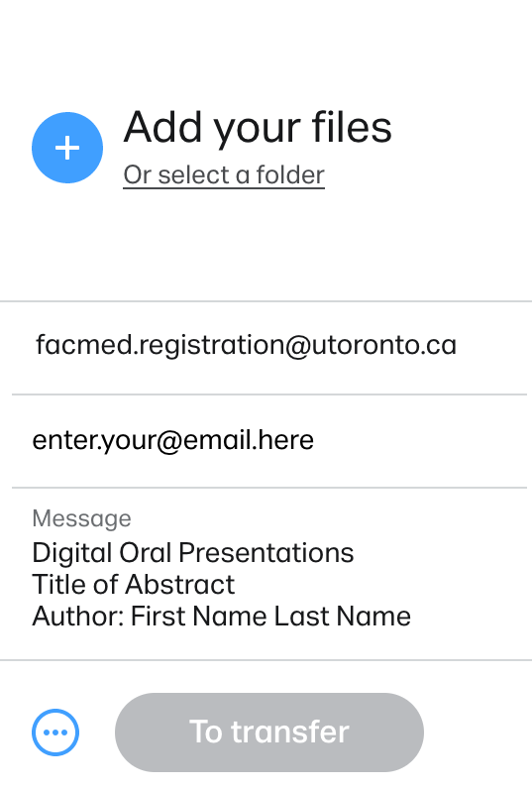The height and width of the screenshot is (789, 532).
Task: Click the word 'Abstract' in the message
Action: (x=180, y=585)
